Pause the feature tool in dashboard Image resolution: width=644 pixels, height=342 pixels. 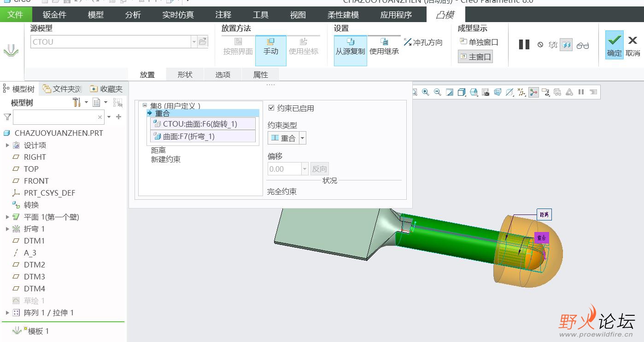(x=524, y=45)
